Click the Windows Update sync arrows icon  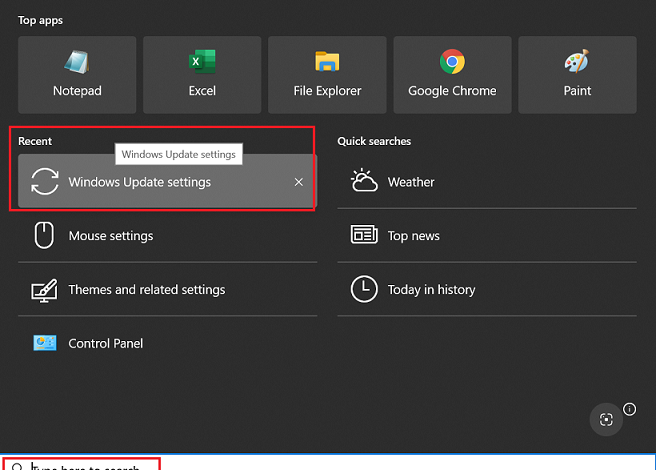click(x=45, y=182)
